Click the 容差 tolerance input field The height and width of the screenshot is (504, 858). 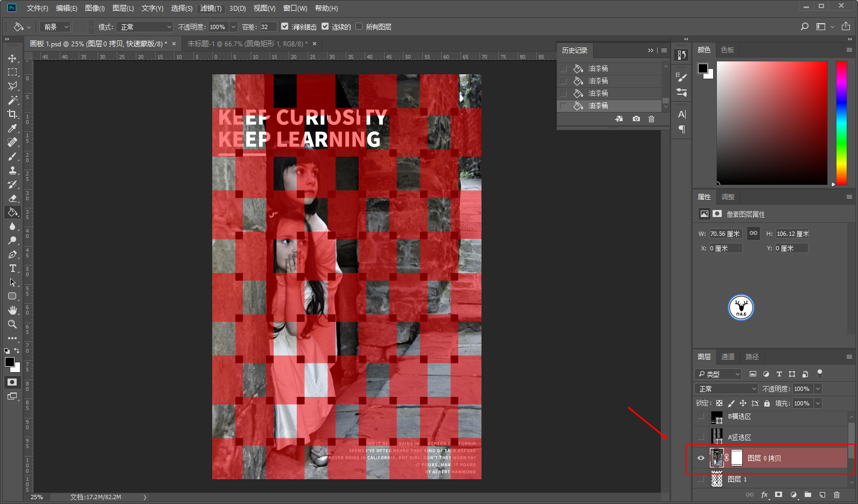point(268,27)
